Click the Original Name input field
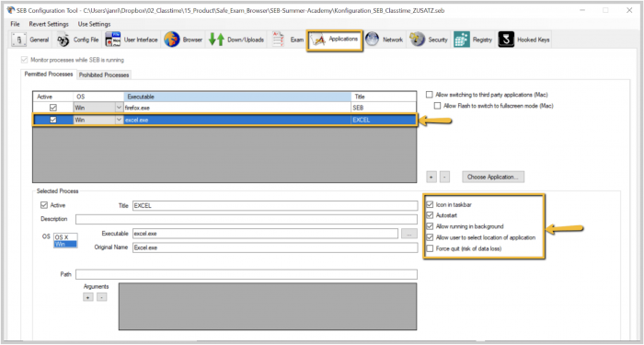 [275, 247]
